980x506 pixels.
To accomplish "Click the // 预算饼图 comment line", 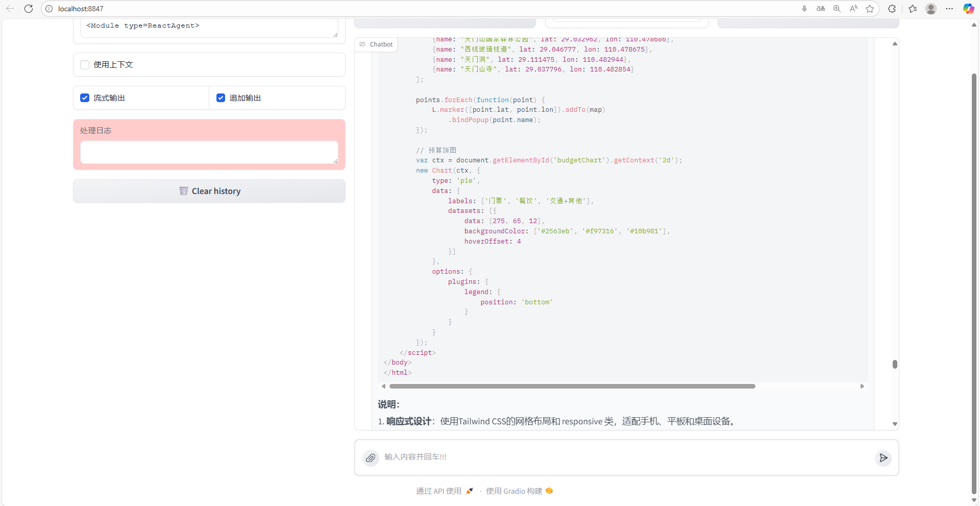I will coord(436,150).
